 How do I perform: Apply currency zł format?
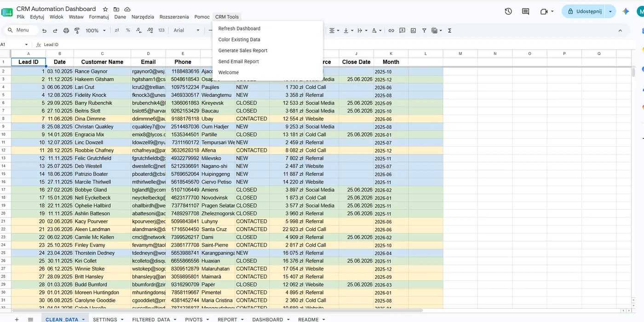(x=117, y=30)
